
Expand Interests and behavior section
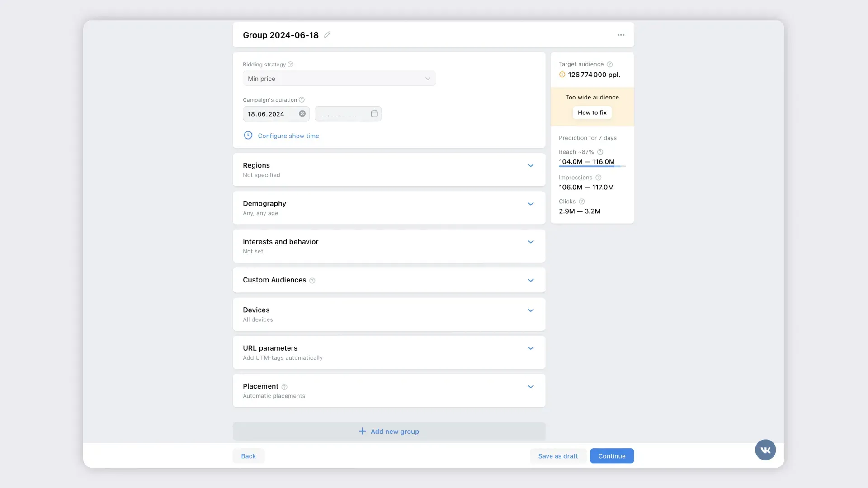530,242
